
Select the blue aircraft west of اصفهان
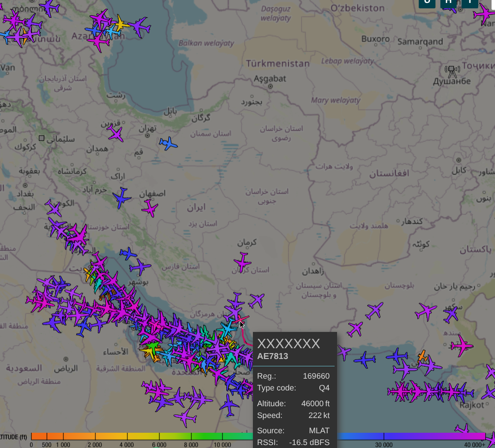(x=122, y=198)
